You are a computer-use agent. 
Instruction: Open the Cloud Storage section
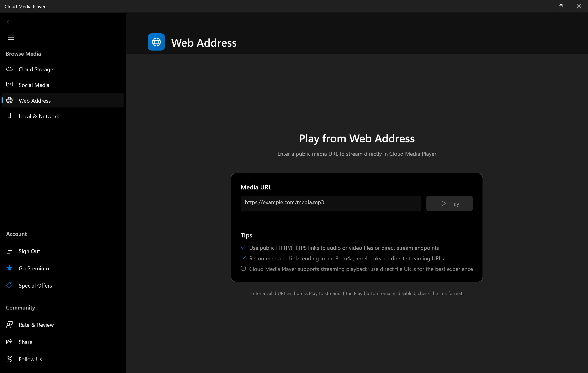[x=63, y=69]
